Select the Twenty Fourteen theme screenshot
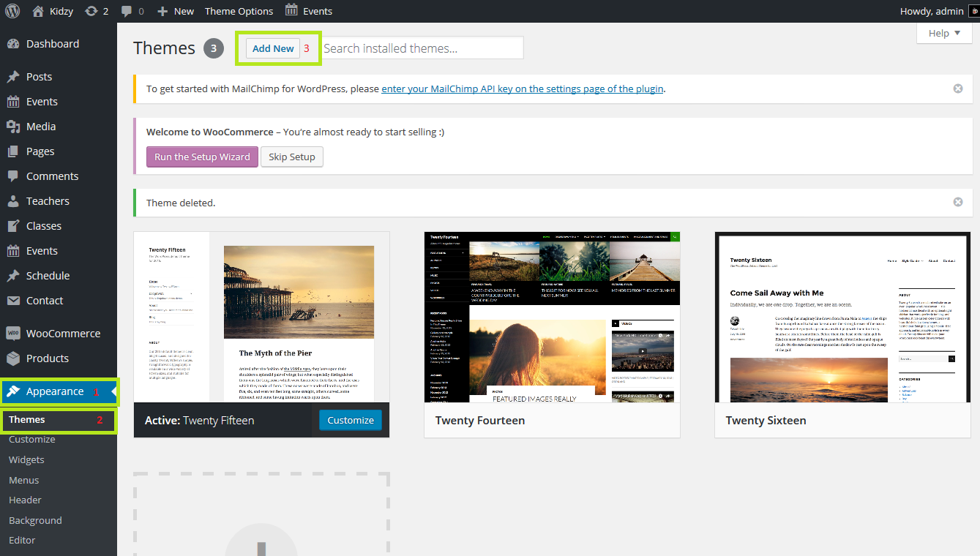The height and width of the screenshot is (556, 980). point(552,318)
